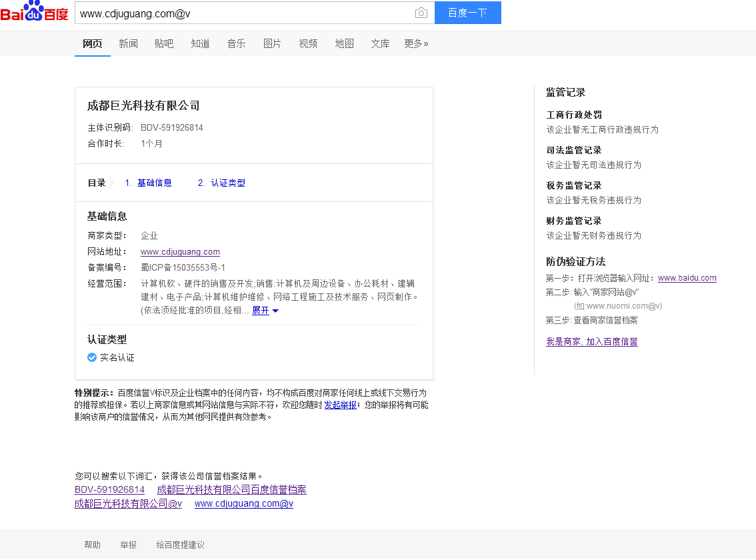Click the bottom www.cdjuguang.com@v link

coord(244,503)
